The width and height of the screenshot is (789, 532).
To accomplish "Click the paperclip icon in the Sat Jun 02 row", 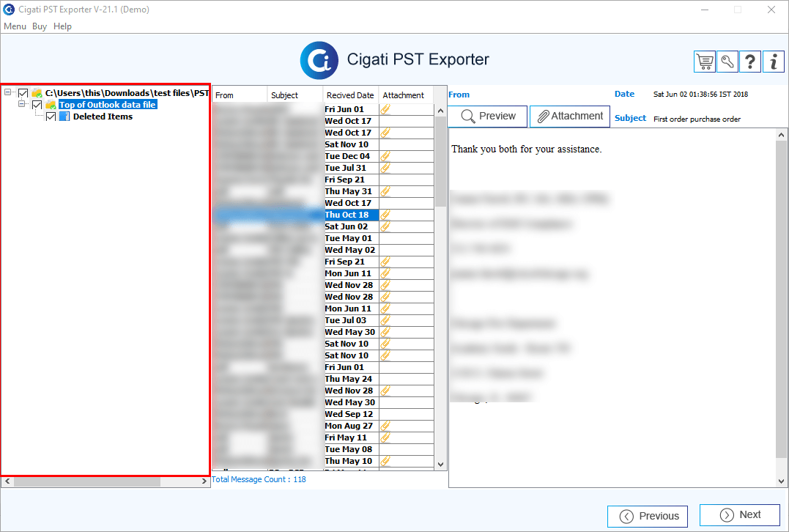I will [x=385, y=226].
